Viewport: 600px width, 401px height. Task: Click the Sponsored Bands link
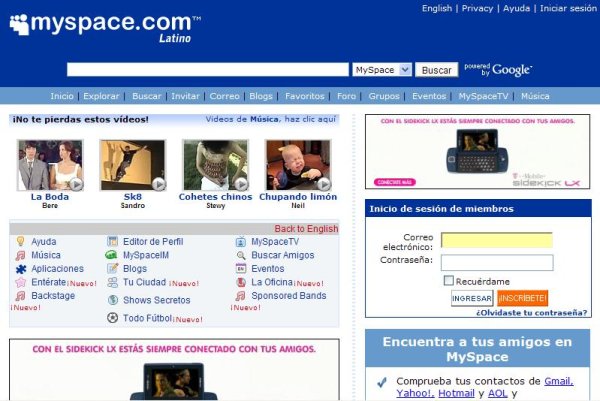[x=289, y=296]
